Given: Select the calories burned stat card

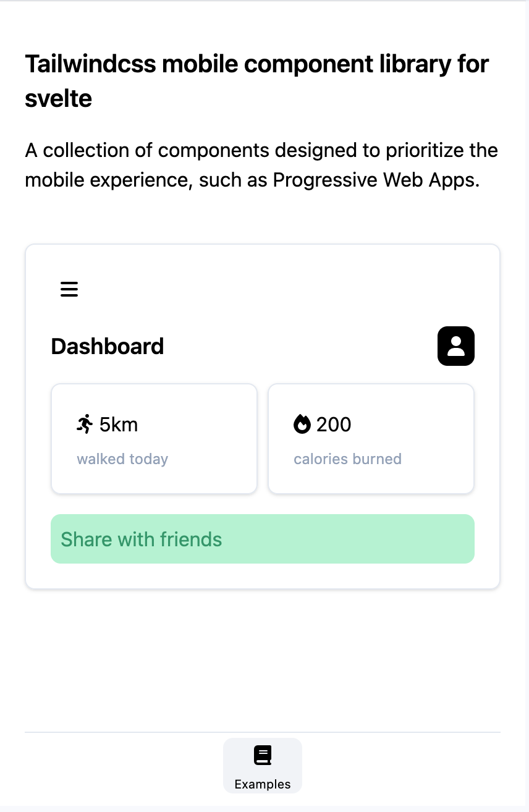Looking at the screenshot, I should pos(371,439).
